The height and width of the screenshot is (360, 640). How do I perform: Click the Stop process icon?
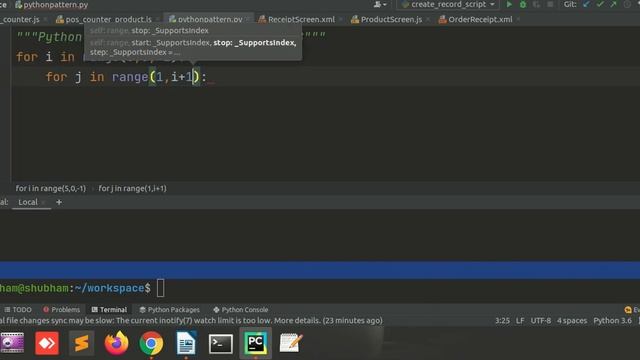coord(550,4)
